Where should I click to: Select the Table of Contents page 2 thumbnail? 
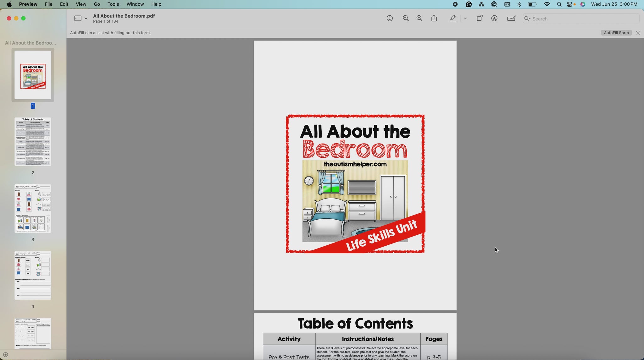coord(33,142)
